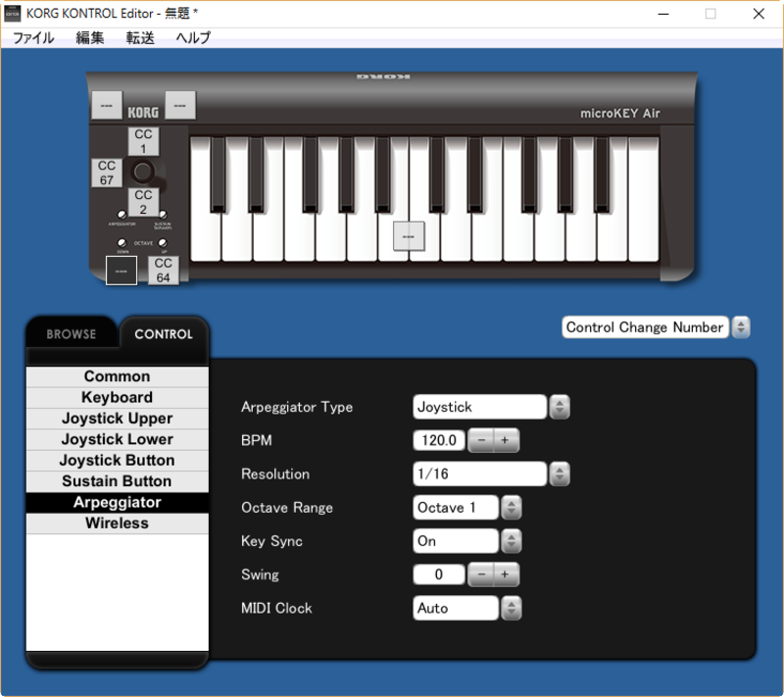Screen dimensions: 784x697
Task: Open the ファイル menu
Action: [x=33, y=38]
